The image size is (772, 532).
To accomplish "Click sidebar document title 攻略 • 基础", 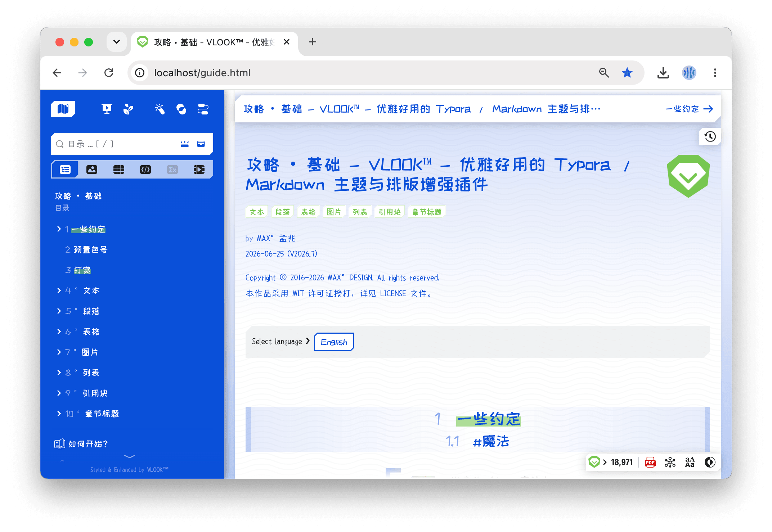I will (78, 196).
